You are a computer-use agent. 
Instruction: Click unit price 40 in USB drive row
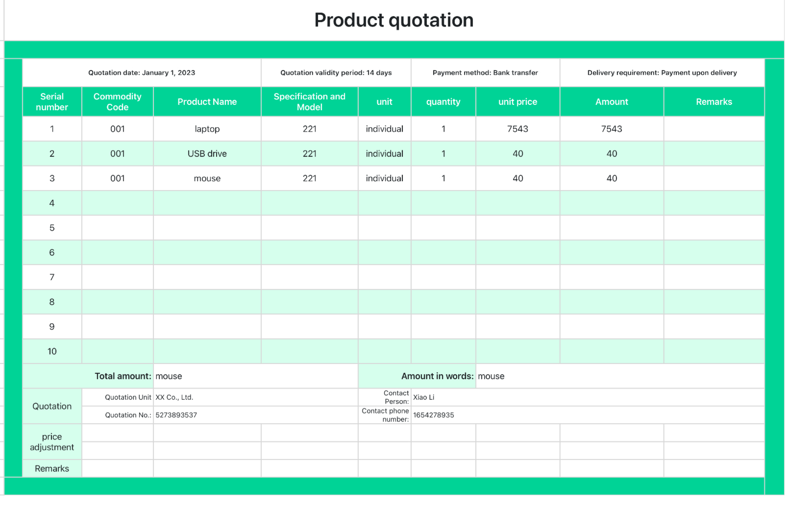click(x=518, y=154)
